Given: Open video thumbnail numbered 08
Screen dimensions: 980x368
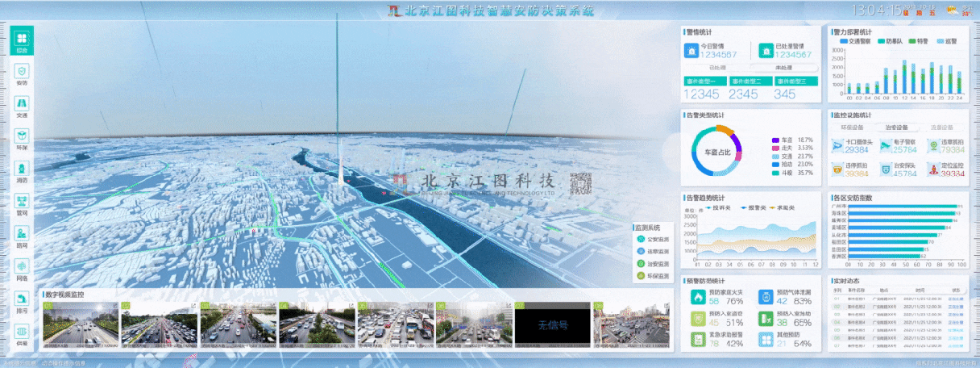Looking at the screenshot, I should tap(629, 325).
